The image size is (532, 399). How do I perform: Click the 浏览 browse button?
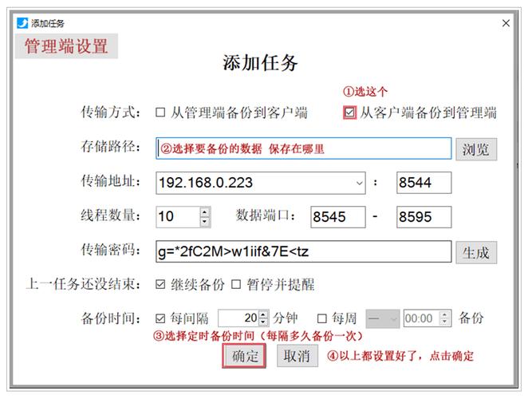(x=476, y=149)
